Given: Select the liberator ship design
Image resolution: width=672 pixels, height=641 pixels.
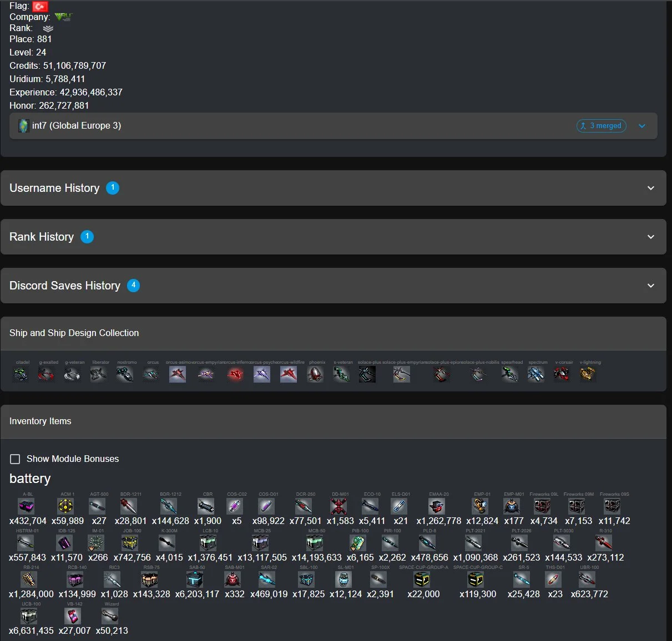Looking at the screenshot, I should coord(99,375).
